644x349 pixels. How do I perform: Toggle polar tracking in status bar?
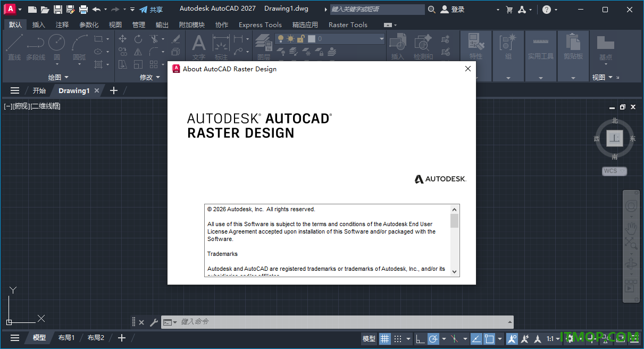click(x=433, y=338)
